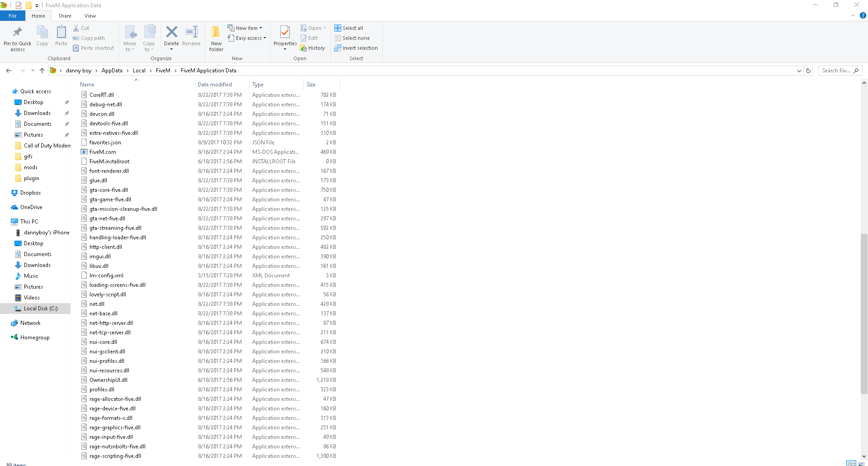The height and width of the screenshot is (466, 868).
Task: Click the Dropbox icon in navigation pane
Action: [14, 193]
